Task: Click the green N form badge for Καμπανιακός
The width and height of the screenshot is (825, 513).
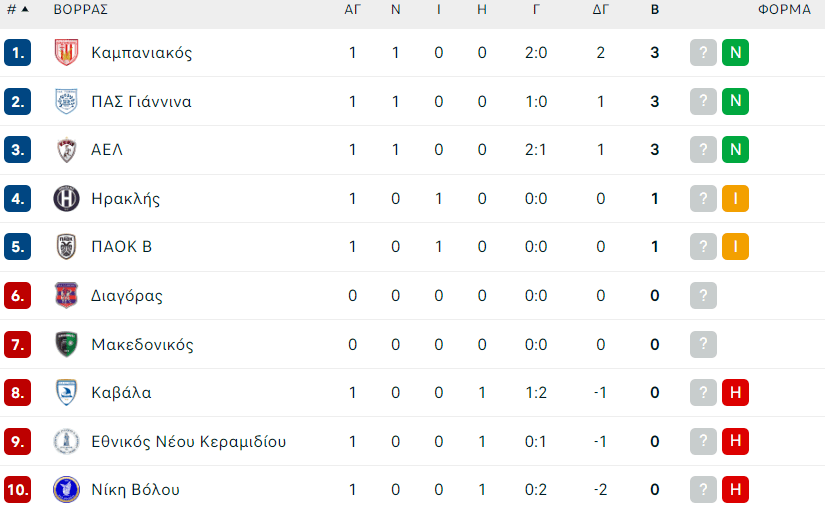Action: pyautogui.click(x=735, y=53)
